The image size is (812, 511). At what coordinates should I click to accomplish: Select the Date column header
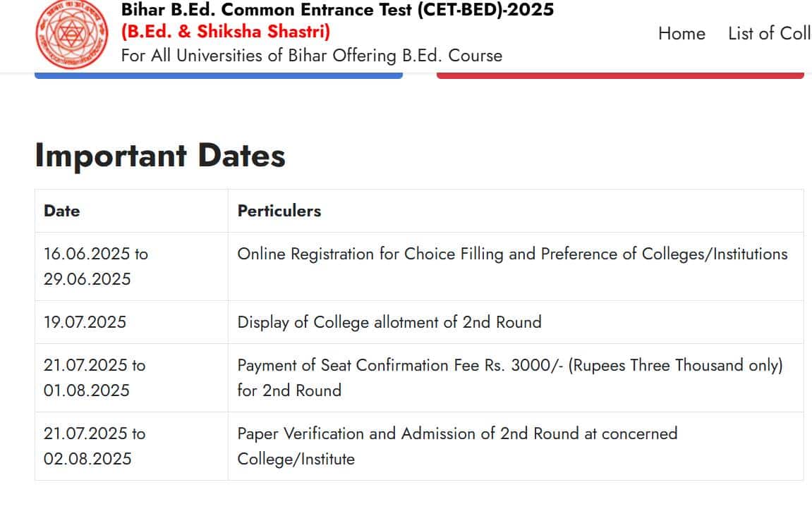click(x=131, y=211)
